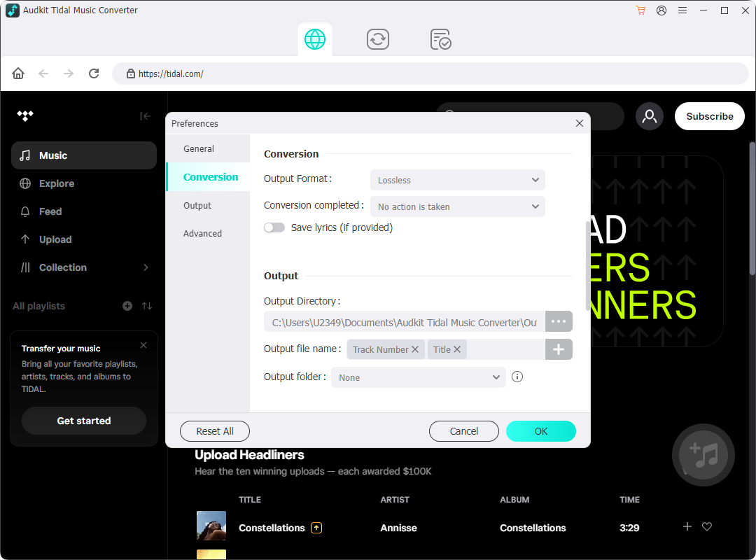Select the Conversion preferences tab
This screenshot has height=560, width=756.
coord(208,177)
